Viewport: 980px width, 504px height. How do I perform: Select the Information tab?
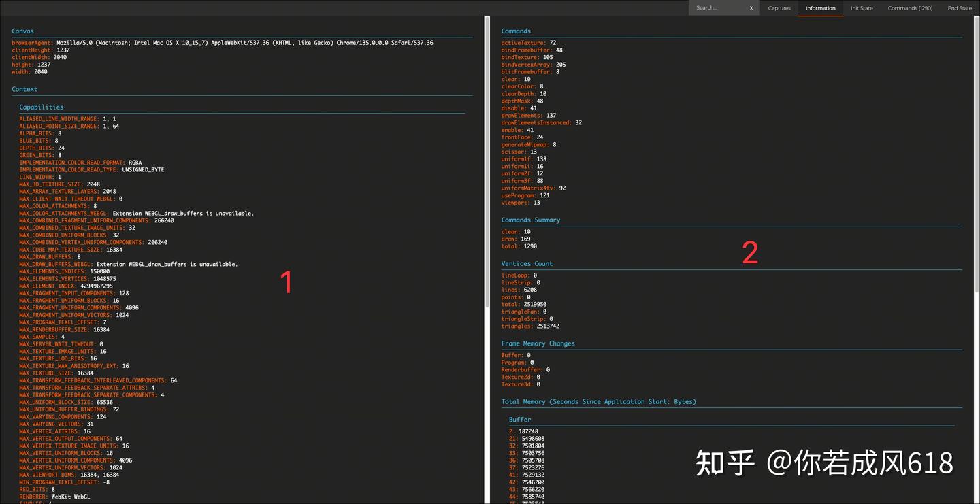coord(820,8)
